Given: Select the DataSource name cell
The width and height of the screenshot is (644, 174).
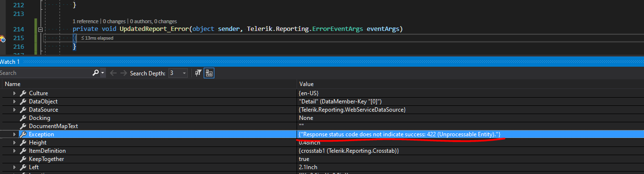Looking at the screenshot, I should [44, 110].
